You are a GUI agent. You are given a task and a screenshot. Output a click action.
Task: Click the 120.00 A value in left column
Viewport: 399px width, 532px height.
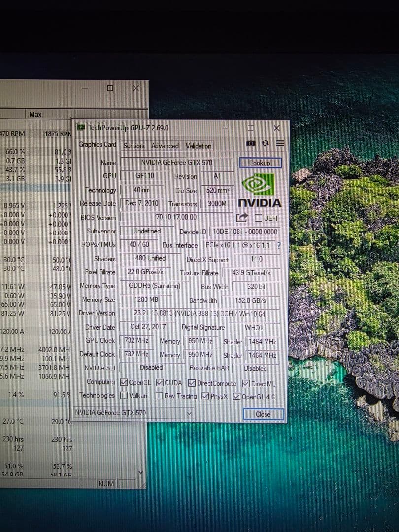[x=12, y=332]
